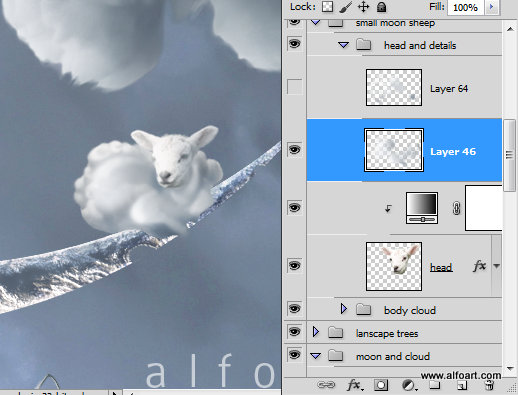Select the moon and cloud group name
The image size is (518, 395).
tap(393, 357)
